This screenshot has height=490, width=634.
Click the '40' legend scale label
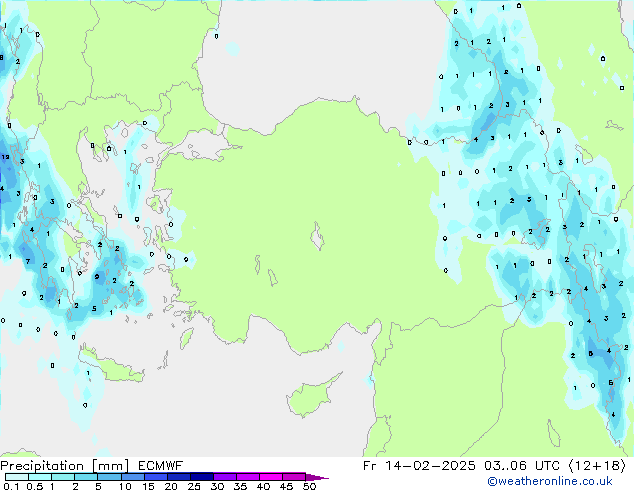pos(263,486)
